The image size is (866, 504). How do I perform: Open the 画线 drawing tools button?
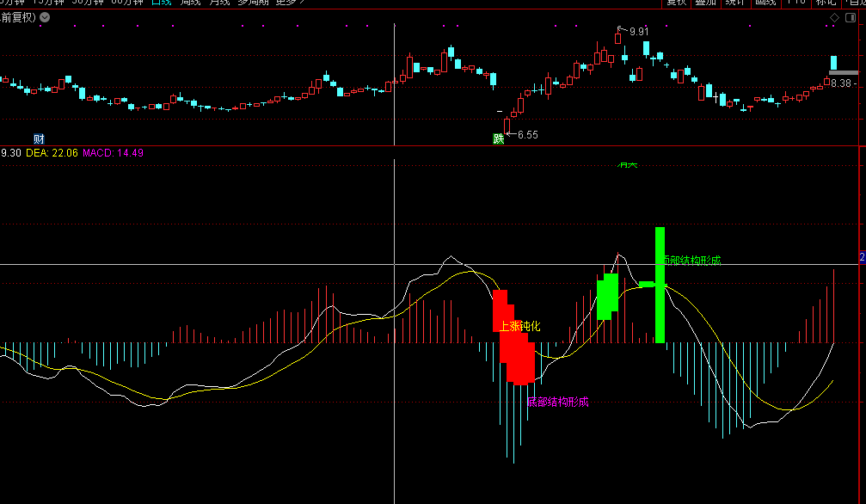pyautogui.click(x=765, y=3)
